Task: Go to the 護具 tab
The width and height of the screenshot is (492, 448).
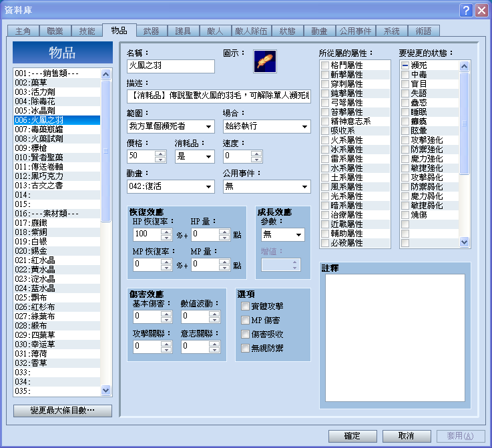Action: 183,31
